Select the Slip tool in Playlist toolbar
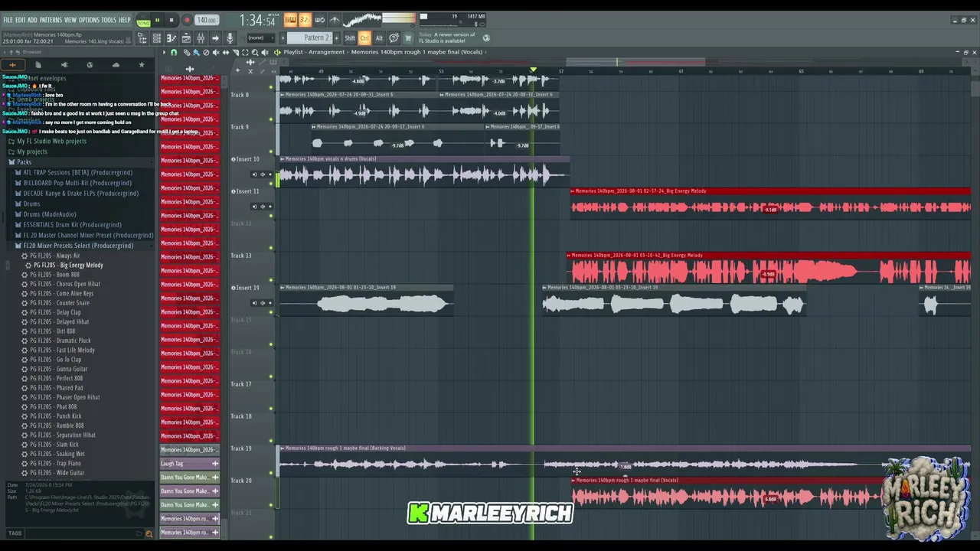 pyautogui.click(x=226, y=52)
